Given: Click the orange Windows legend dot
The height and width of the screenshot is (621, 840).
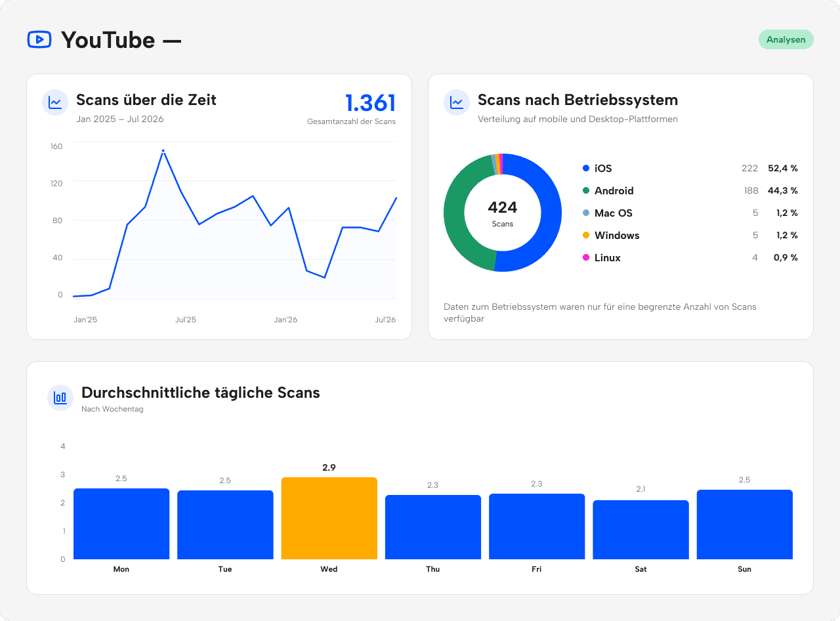Looking at the screenshot, I should coord(586,236).
